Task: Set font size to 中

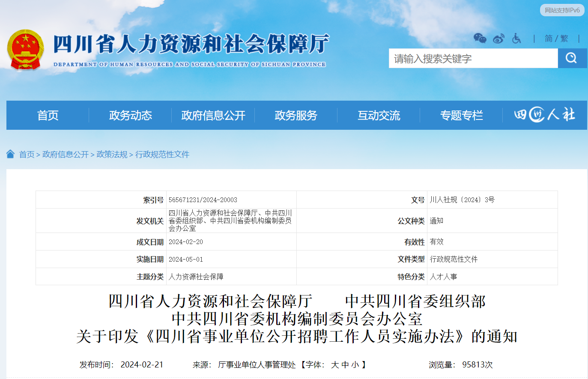Action: tap(345, 365)
